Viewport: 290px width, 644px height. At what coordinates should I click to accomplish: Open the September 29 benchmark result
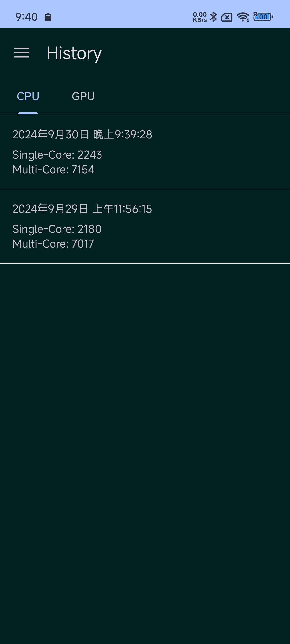(x=145, y=226)
